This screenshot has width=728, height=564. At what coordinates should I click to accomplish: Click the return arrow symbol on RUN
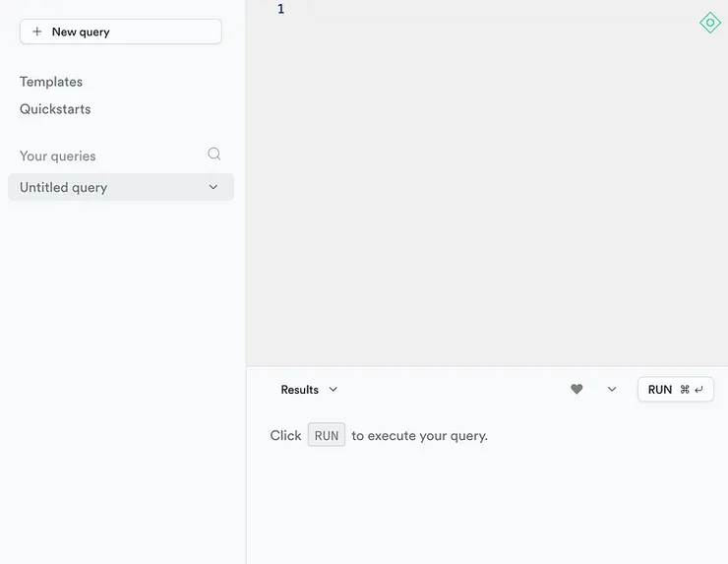tap(698, 390)
